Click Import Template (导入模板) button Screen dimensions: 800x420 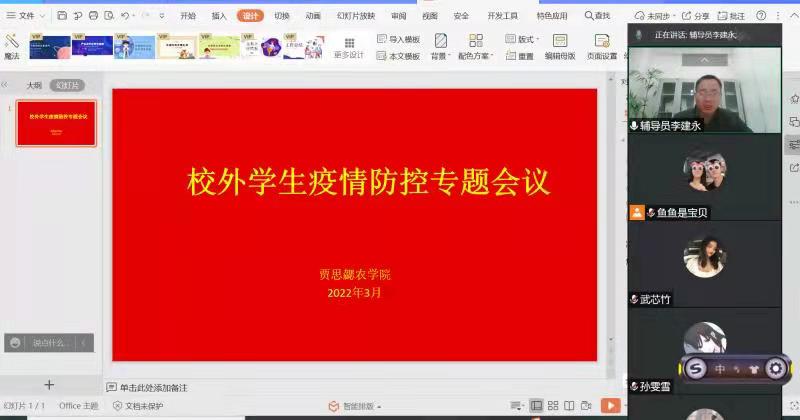398,39
